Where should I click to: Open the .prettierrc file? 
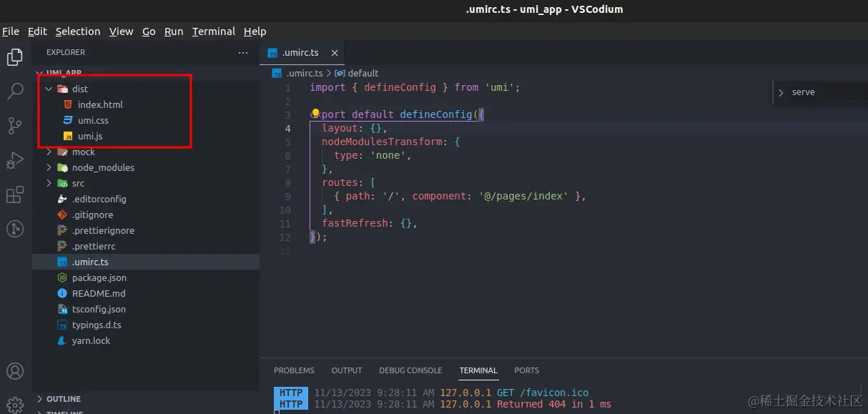coord(146,246)
